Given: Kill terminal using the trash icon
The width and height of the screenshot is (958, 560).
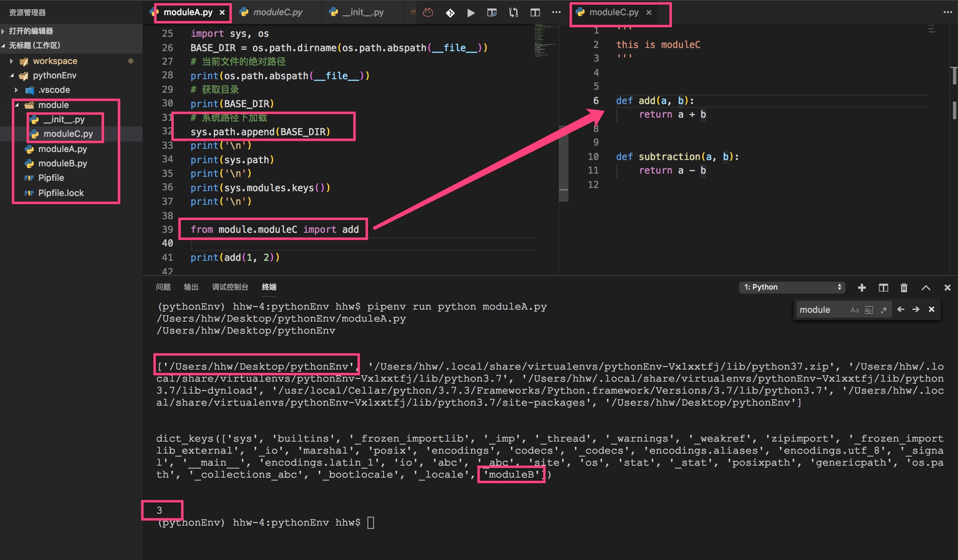Looking at the screenshot, I should (904, 288).
